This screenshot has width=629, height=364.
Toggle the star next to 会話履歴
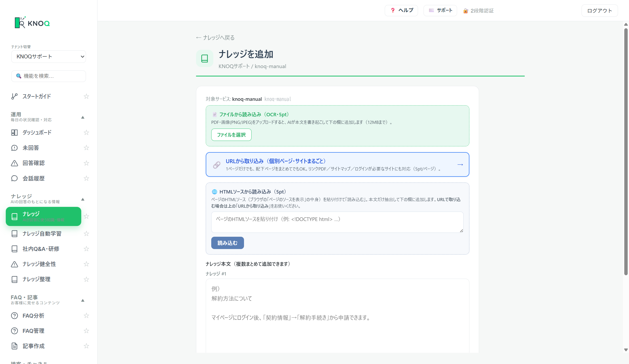pyautogui.click(x=86, y=178)
